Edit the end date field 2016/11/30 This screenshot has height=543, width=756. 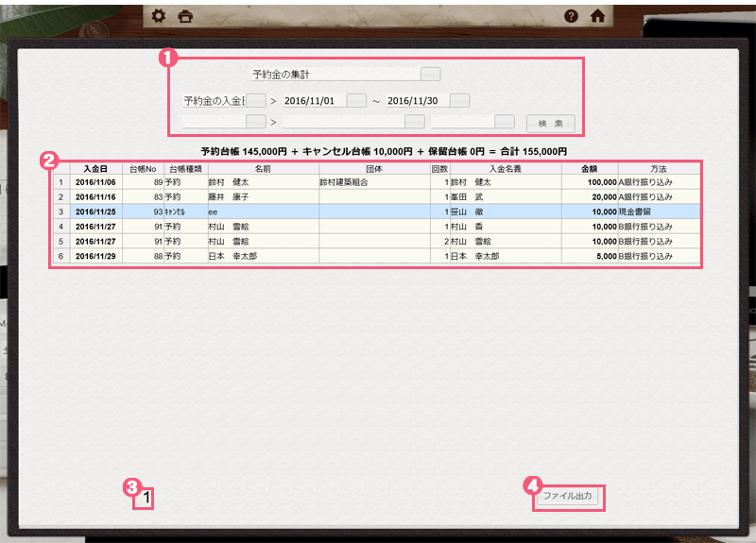[x=418, y=101]
